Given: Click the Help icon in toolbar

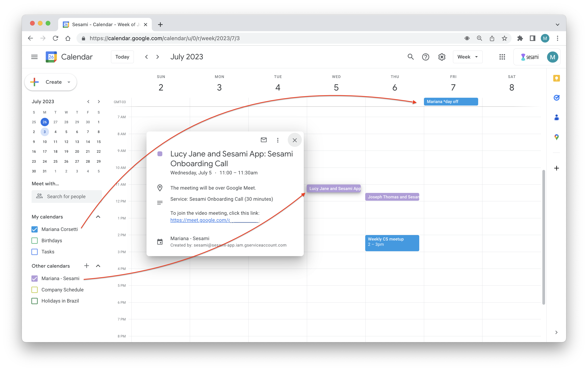Looking at the screenshot, I should point(426,57).
